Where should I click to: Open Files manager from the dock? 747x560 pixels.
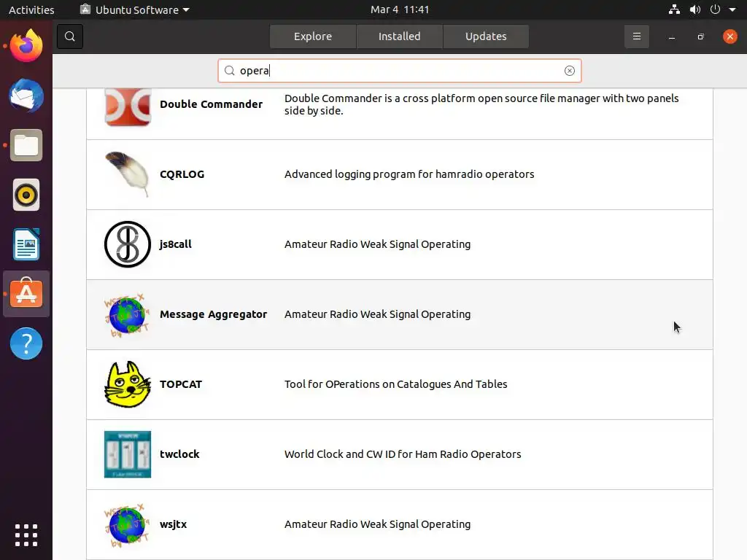[x=26, y=145]
